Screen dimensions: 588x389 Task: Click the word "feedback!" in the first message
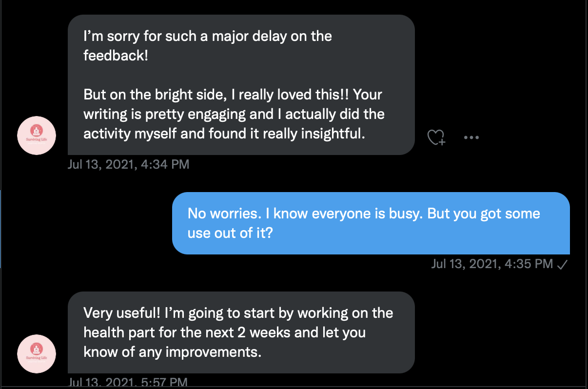pyautogui.click(x=115, y=56)
